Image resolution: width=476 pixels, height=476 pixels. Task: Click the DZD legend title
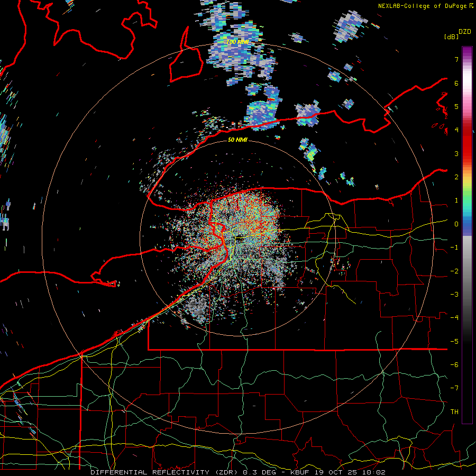coord(465,32)
